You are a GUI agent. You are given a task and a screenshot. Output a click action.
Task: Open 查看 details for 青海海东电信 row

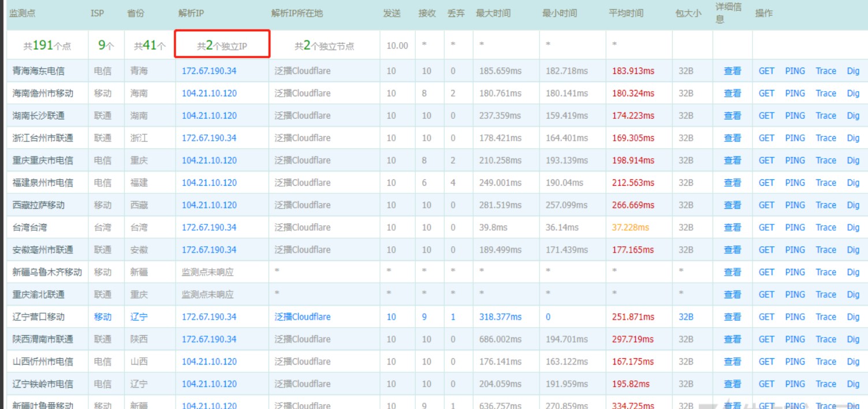[x=732, y=71]
